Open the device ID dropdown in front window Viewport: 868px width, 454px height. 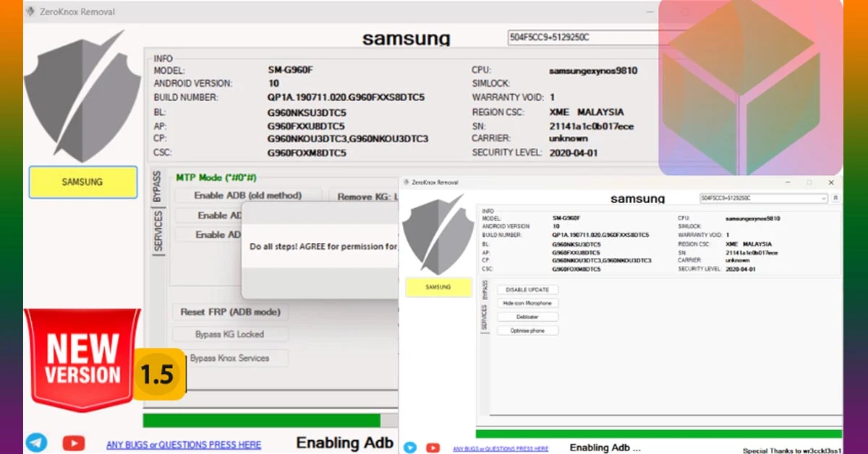824,198
